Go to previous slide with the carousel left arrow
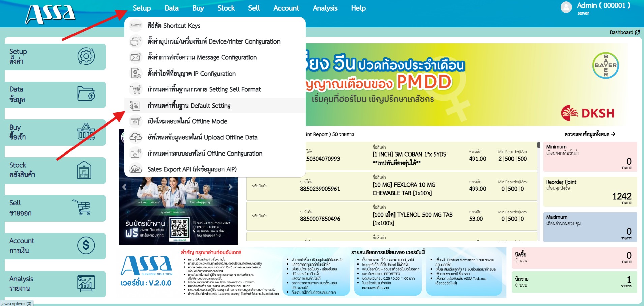Screen dimensions: 644x306 pos(124,187)
